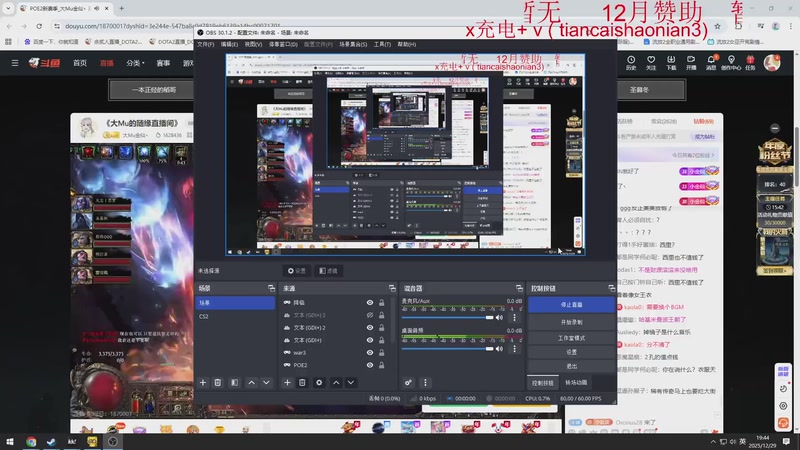
Task: Open advanced audio properties in mixer
Action: tap(408, 383)
